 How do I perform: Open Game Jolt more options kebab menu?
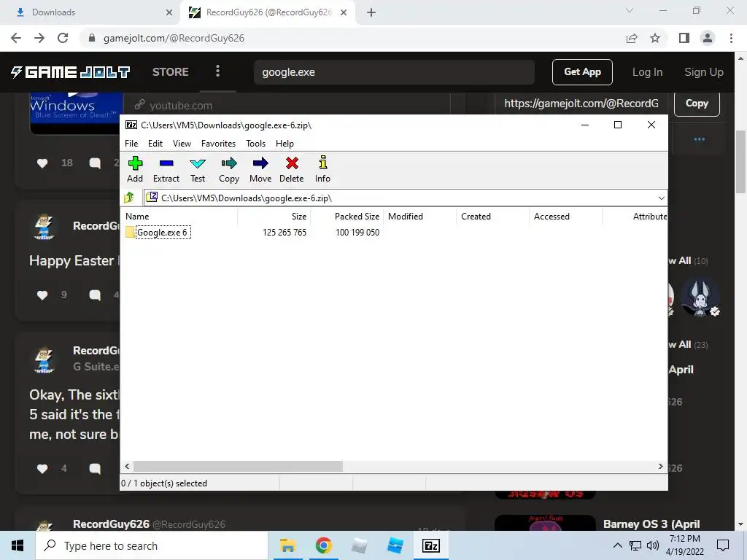coord(217,71)
